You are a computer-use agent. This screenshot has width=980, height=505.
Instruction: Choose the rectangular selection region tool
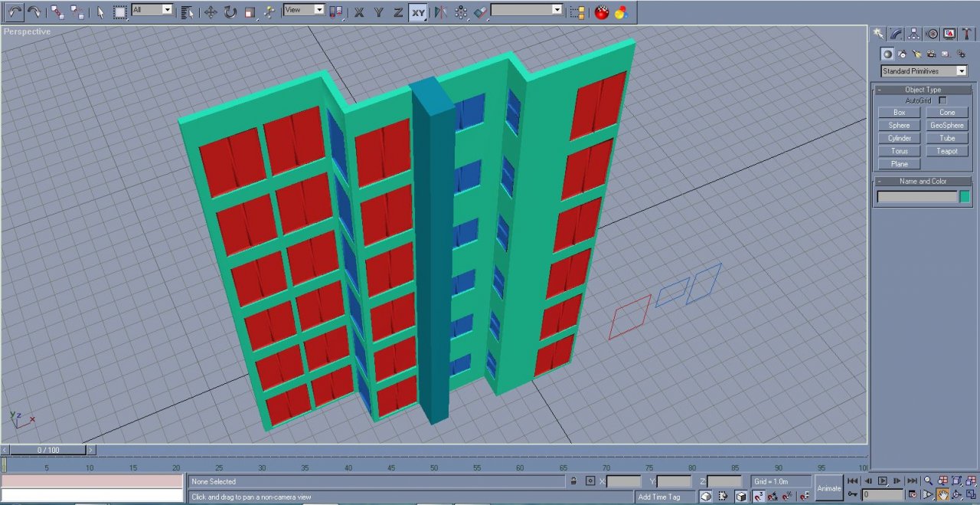(x=120, y=11)
